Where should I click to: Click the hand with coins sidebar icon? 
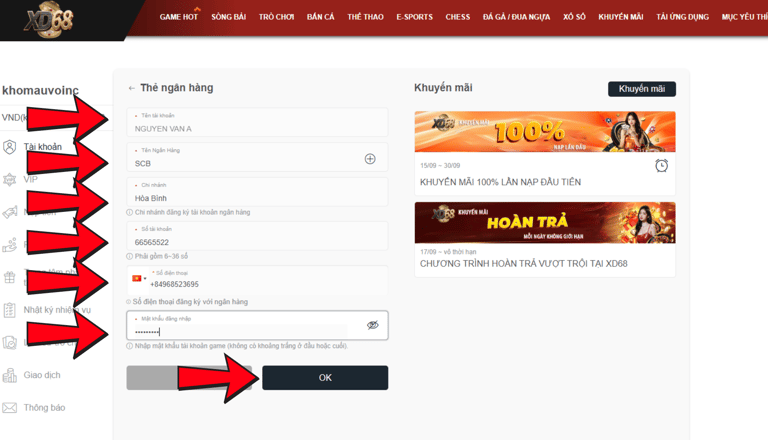9,245
